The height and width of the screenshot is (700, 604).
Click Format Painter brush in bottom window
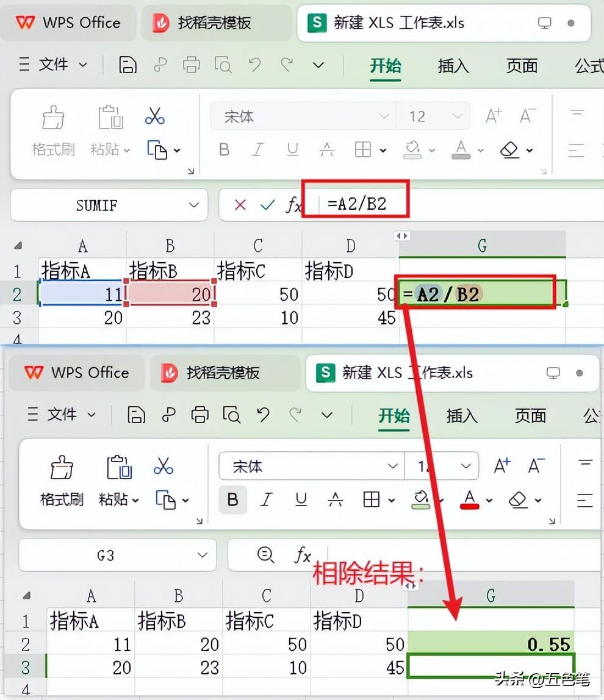tap(62, 468)
